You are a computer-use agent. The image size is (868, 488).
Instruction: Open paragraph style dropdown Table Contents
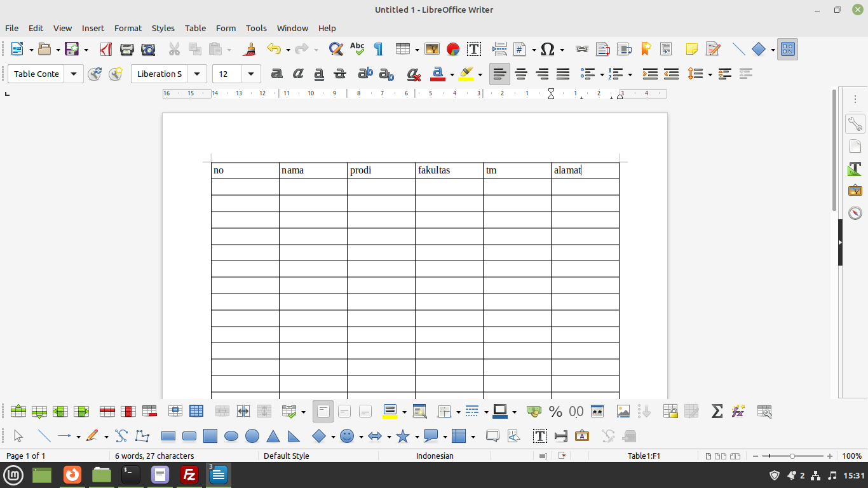(74, 74)
